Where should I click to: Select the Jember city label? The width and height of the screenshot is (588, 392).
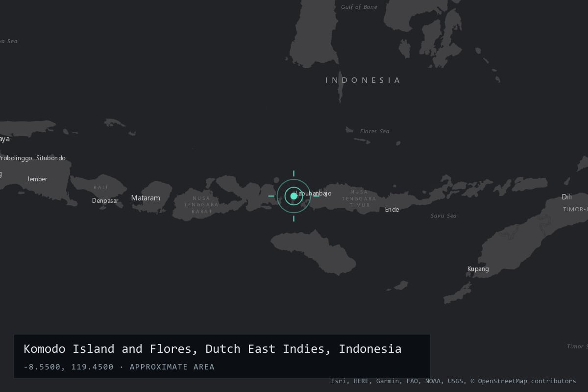click(37, 179)
